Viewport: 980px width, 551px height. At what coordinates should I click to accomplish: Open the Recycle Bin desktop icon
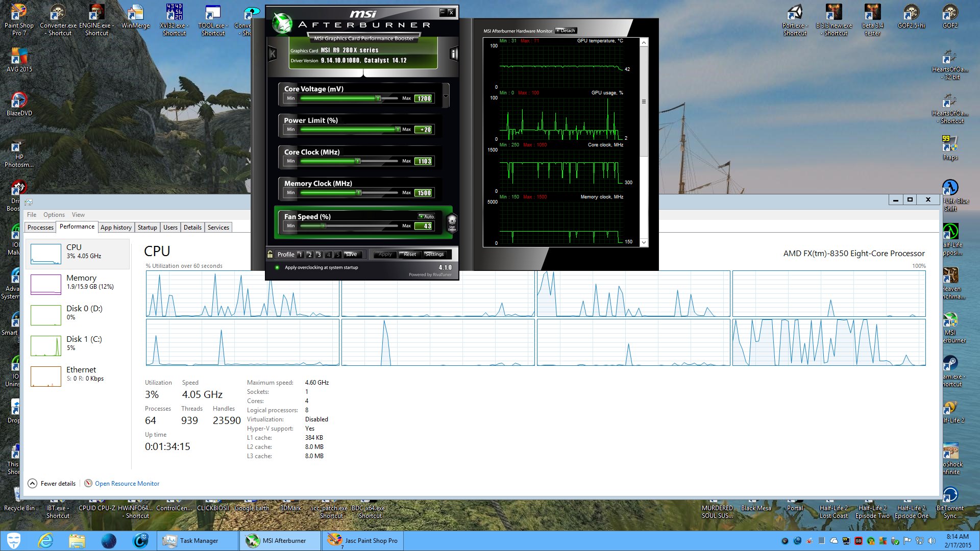pos(19,500)
